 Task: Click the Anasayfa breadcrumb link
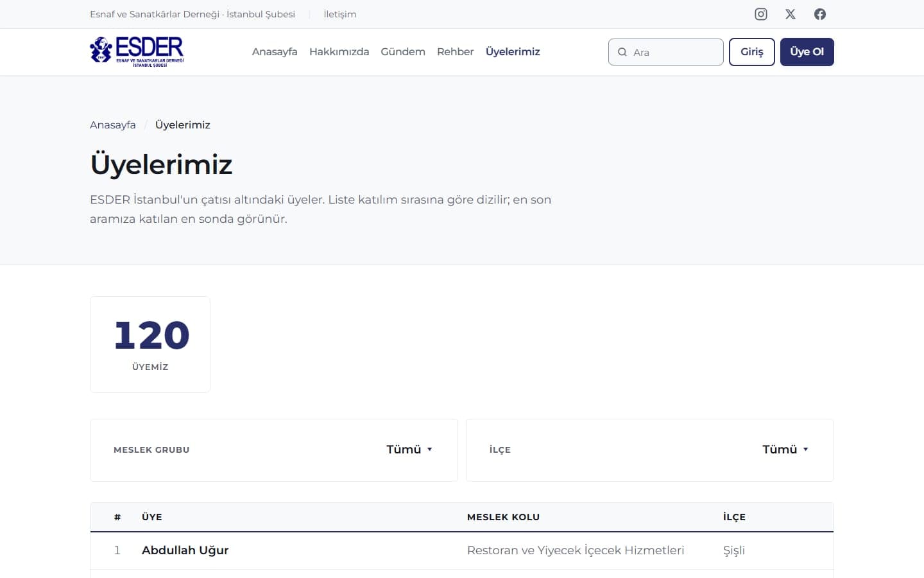click(x=113, y=125)
